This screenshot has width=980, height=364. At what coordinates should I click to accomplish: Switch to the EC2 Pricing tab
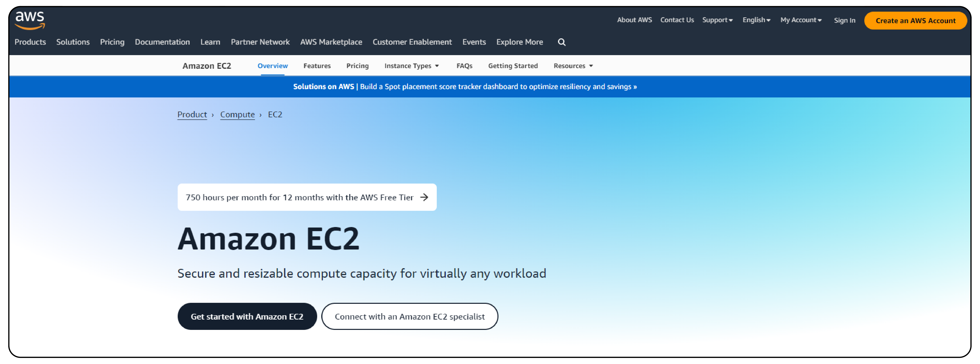[x=358, y=66]
